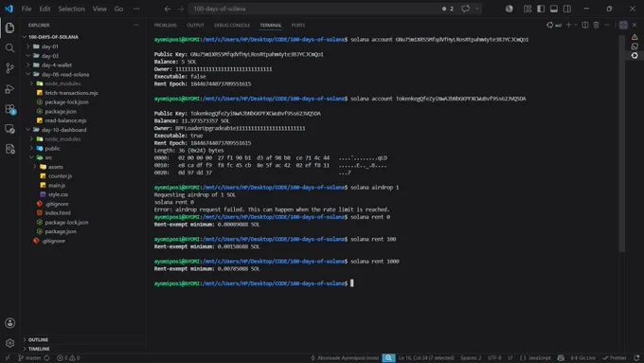Screen dimensions: 644x363
Task: Switch to the Debug Console tab
Action: [232, 25]
